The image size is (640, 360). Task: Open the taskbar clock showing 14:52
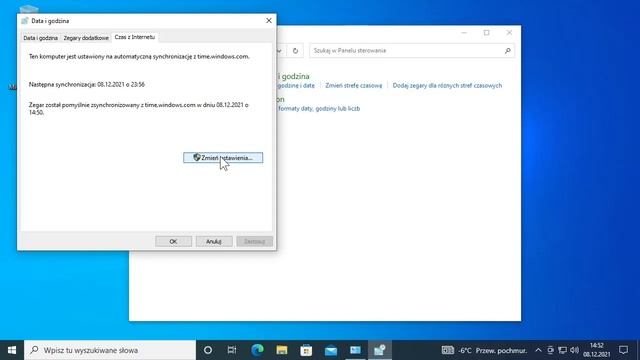596,350
